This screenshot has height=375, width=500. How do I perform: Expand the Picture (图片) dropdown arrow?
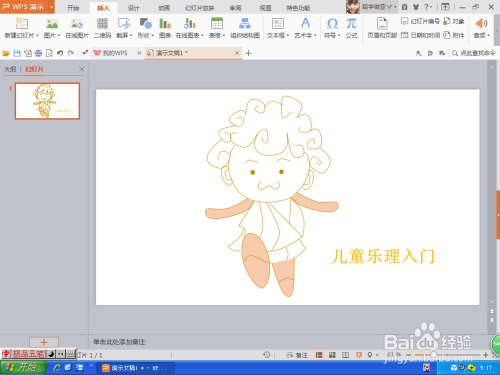[x=59, y=35]
